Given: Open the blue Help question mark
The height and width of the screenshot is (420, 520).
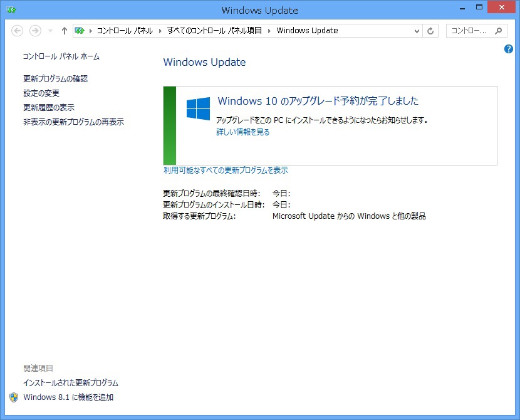Looking at the screenshot, I should coord(508,49).
